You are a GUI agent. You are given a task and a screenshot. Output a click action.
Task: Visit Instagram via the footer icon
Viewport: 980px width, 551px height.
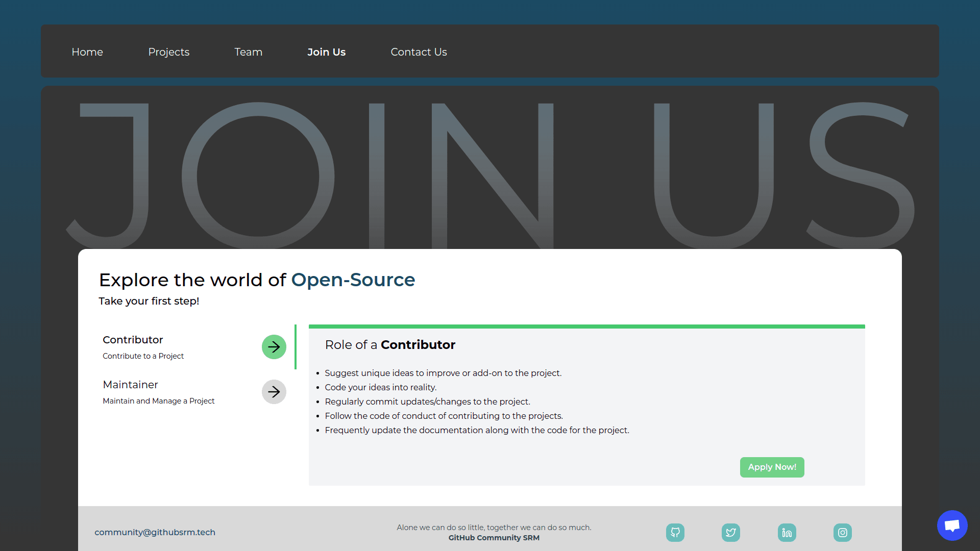coord(842,532)
